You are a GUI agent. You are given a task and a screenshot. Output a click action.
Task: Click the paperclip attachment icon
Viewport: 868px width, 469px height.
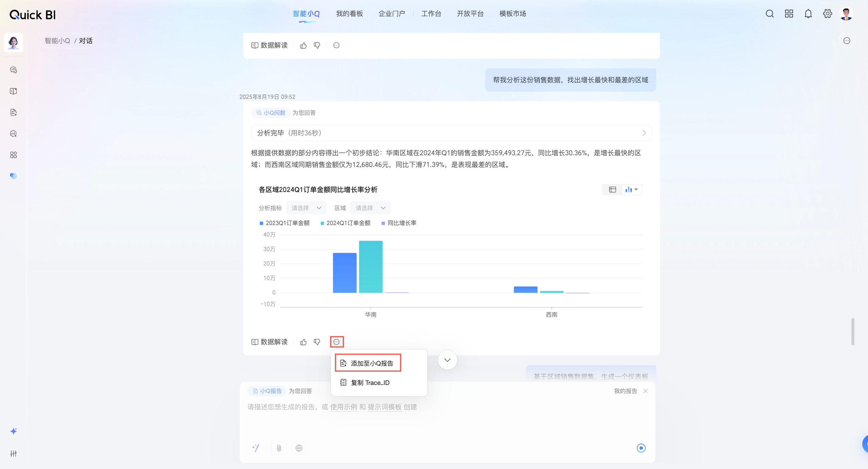(279, 448)
